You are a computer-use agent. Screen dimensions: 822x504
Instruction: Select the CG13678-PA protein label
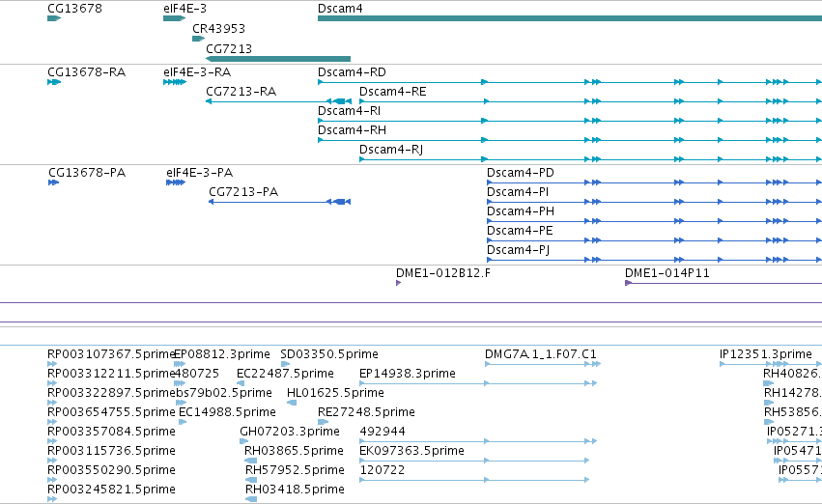tap(87, 173)
